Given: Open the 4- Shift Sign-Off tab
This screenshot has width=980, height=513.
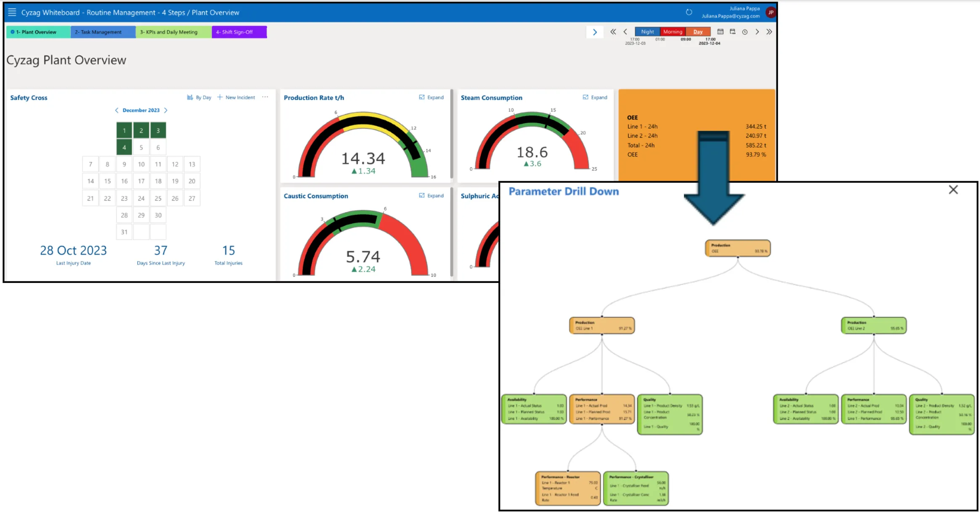Looking at the screenshot, I should click(239, 32).
